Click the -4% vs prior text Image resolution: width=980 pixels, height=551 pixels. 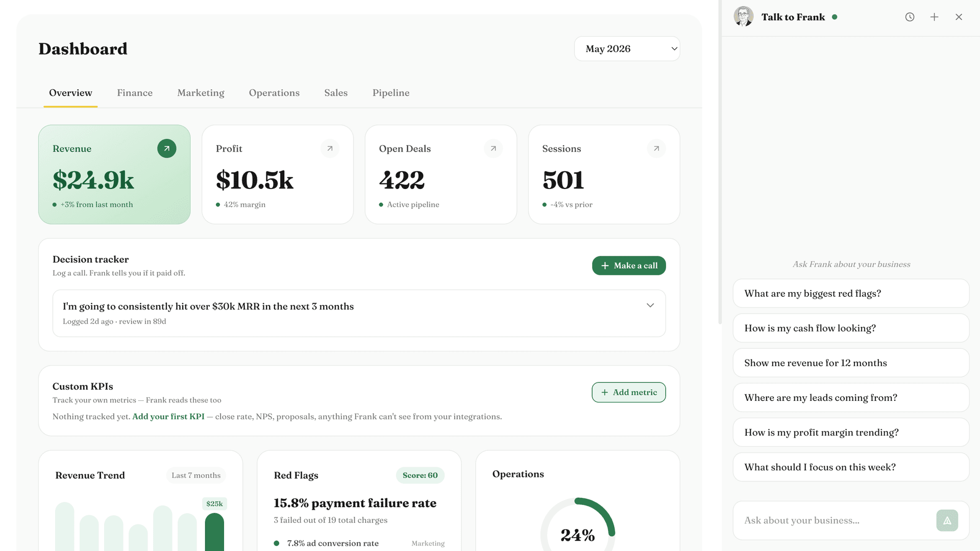(571, 205)
